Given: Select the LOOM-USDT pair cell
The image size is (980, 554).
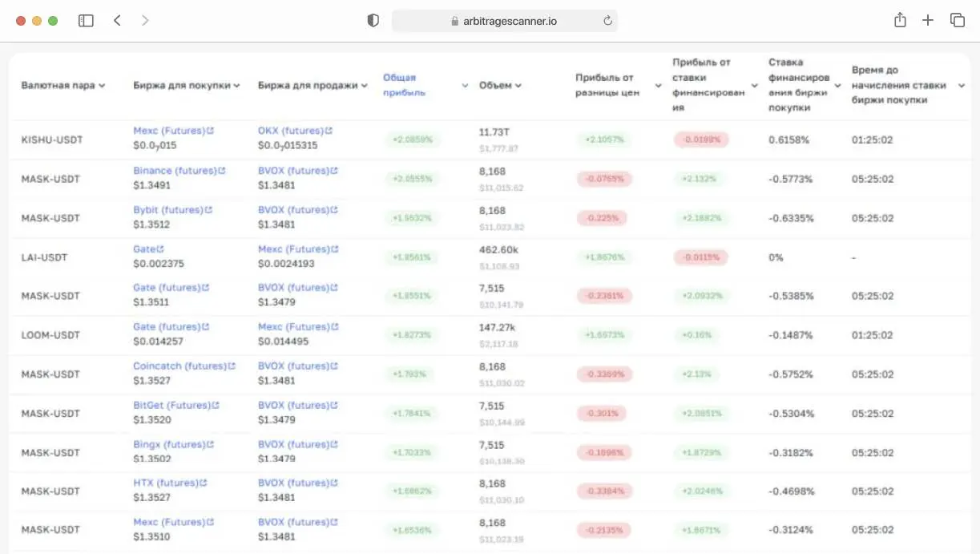Looking at the screenshot, I should coord(50,336).
